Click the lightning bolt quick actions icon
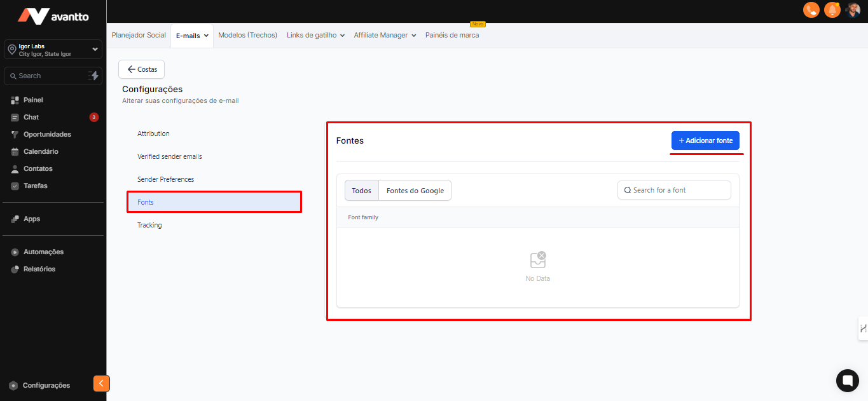Viewport: 868px width, 401px height. (94, 76)
